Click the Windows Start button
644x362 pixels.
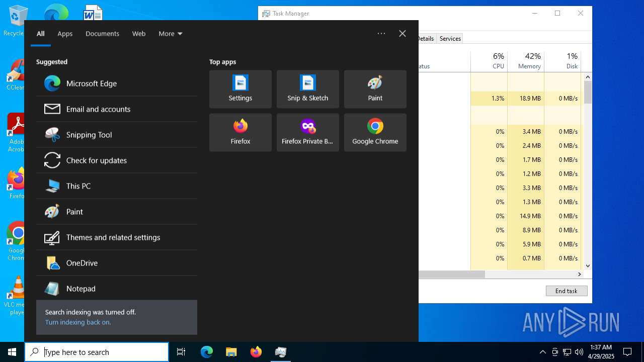(x=12, y=352)
